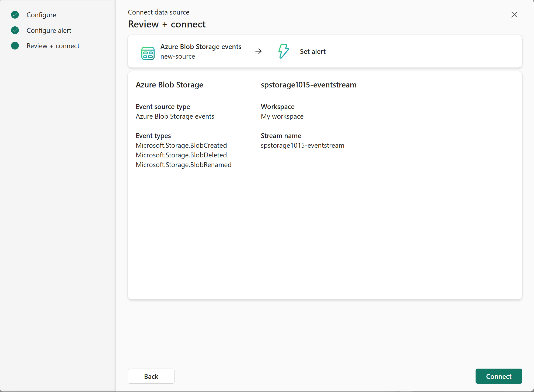
Task: Click the Set alert label text
Action: click(x=313, y=51)
